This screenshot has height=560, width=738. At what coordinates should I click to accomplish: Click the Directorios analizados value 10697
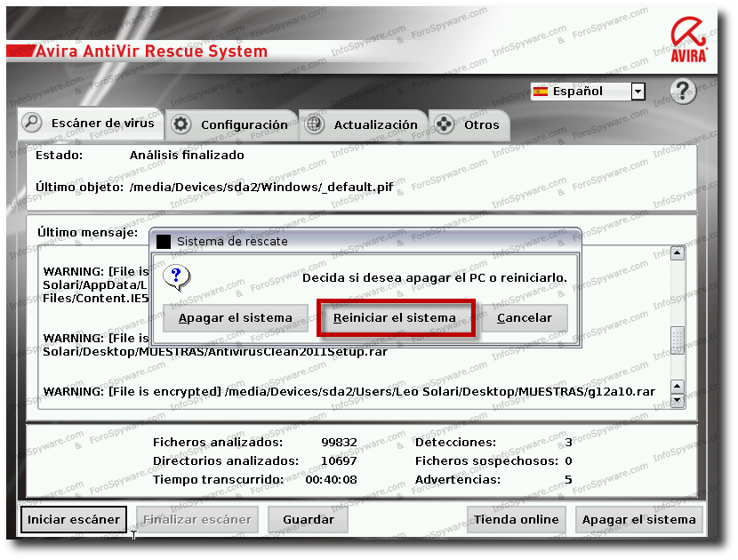click(339, 460)
